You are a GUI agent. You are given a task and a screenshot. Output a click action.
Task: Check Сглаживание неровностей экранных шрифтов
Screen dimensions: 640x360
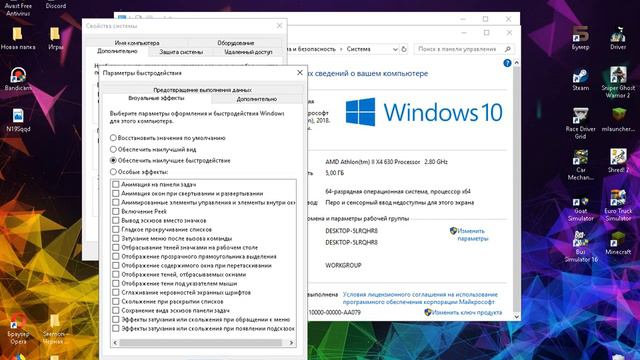pos(116,292)
